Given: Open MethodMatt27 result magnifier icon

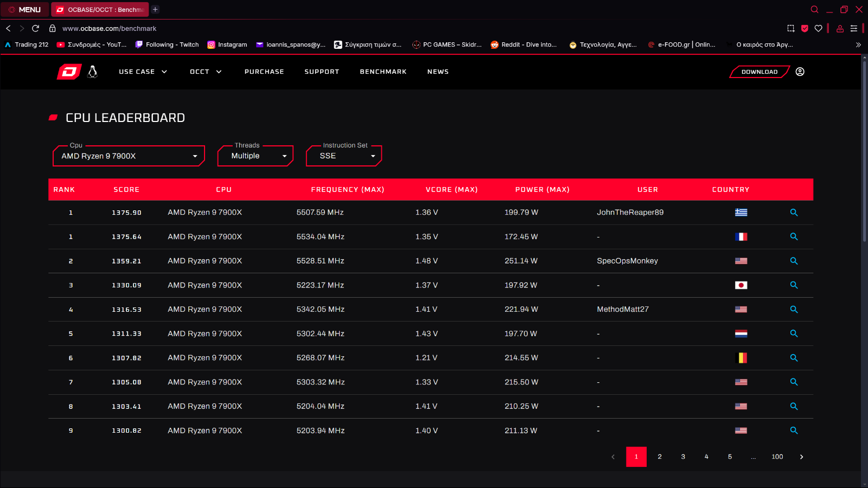Looking at the screenshot, I should pos(794,309).
